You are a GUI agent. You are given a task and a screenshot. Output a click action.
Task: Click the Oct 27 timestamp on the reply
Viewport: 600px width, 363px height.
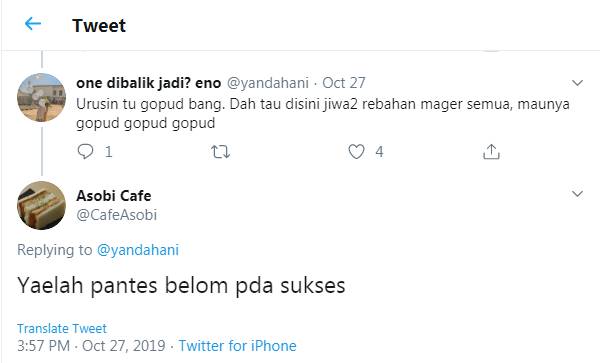344,83
